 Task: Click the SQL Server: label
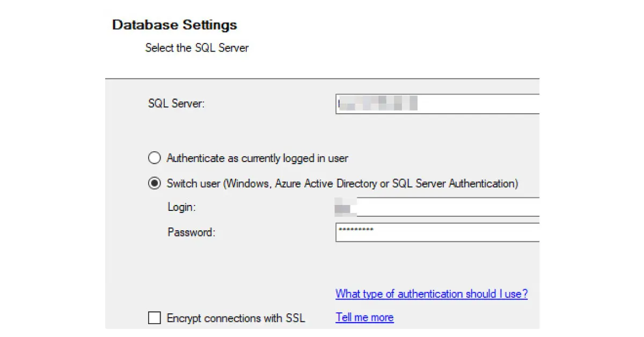pyautogui.click(x=176, y=104)
